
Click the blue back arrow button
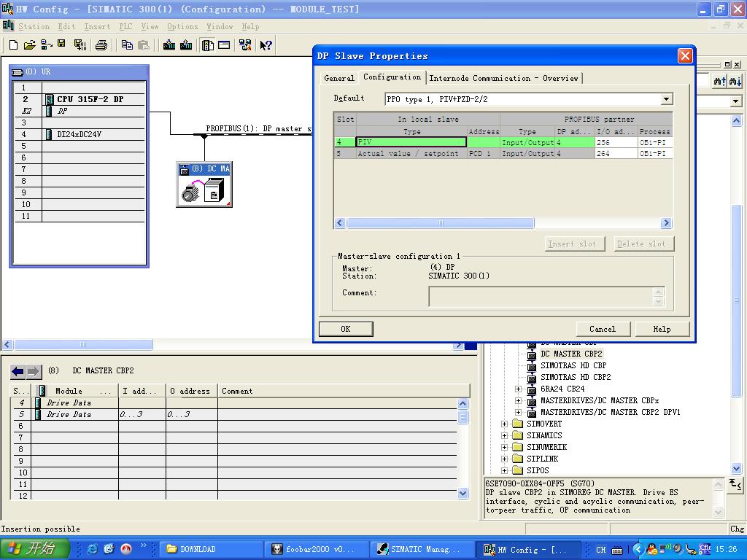pos(18,371)
